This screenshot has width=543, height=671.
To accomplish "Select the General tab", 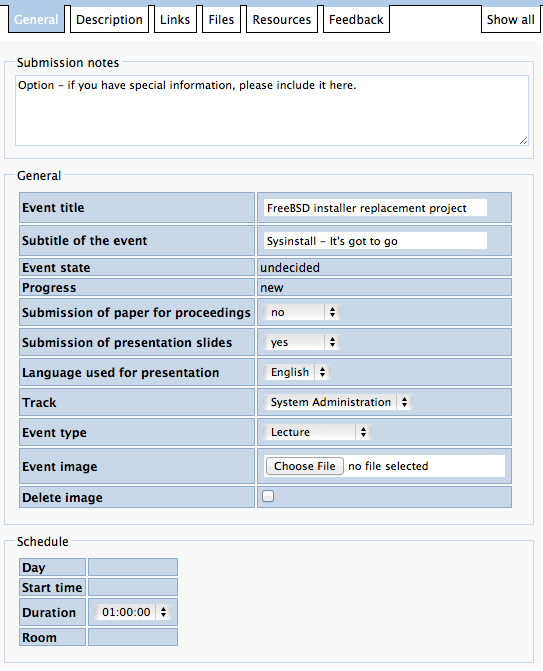I will pyautogui.click(x=36, y=20).
